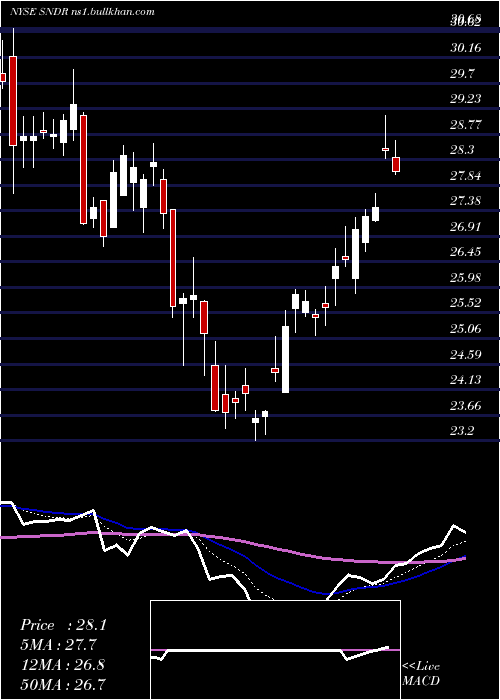The width and height of the screenshot is (500, 700).
Task: Click the 27.38 price axis label
Action: coord(466,201)
